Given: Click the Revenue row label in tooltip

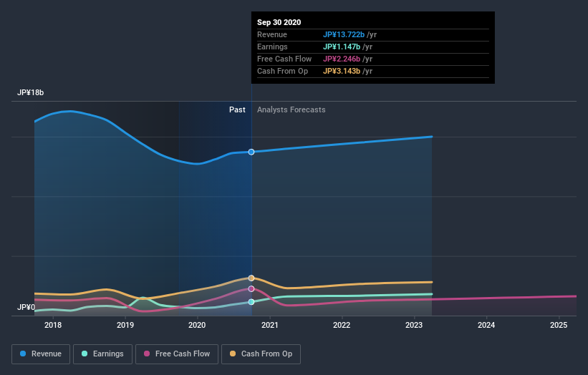Looking at the screenshot, I should [x=272, y=34].
